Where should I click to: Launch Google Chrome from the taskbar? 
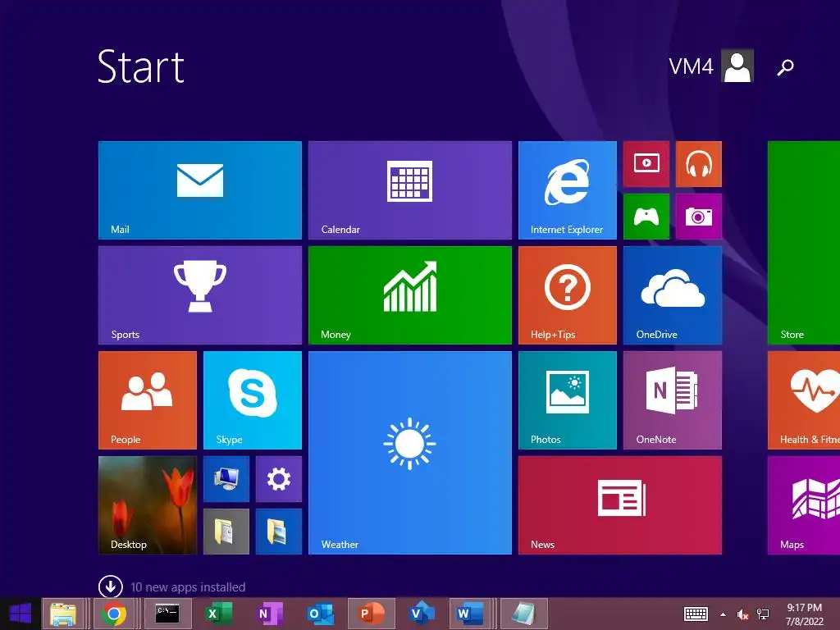click(x=113, y=614)
